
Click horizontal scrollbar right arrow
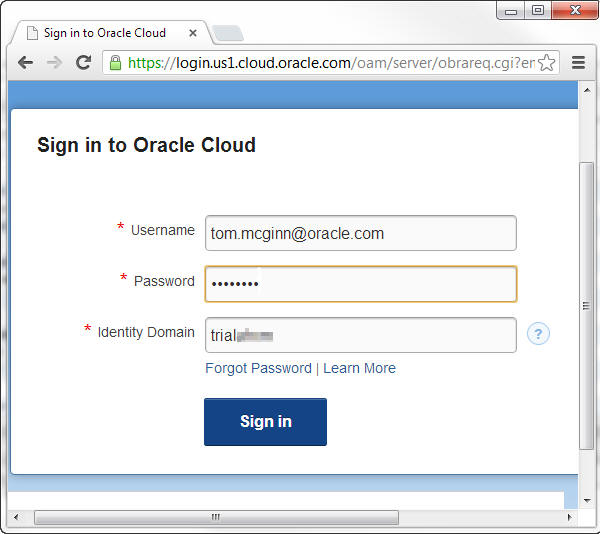pos(569,517)
